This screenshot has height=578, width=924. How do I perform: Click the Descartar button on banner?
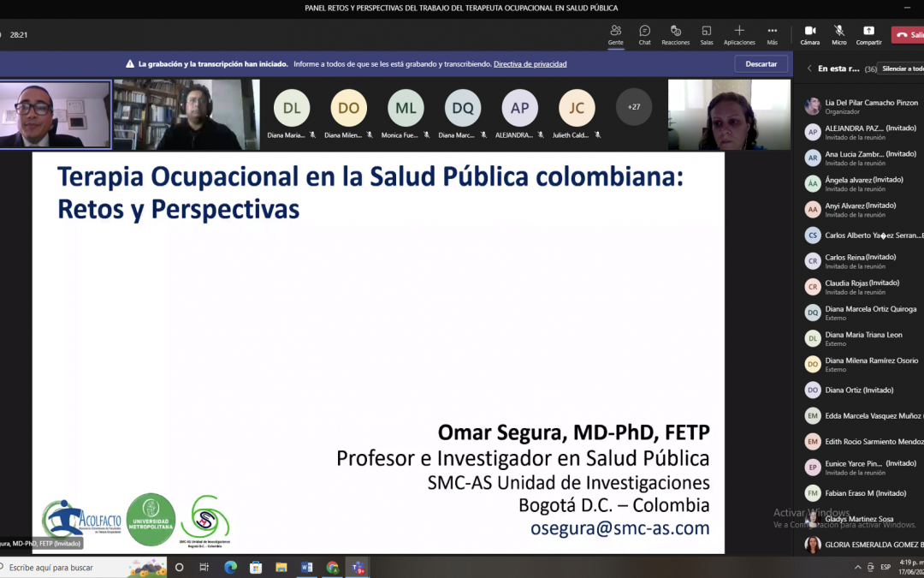[761, 64]
